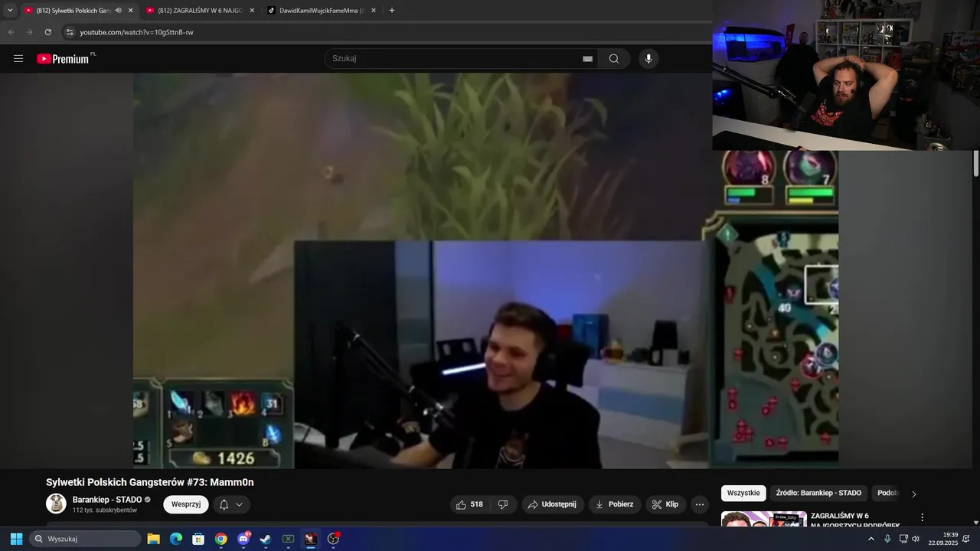This screenshot has width=980, height=551.
Task: Open the ZAGRALIŚMY W 6 video thumbnail
Action: tap(764, 520)
